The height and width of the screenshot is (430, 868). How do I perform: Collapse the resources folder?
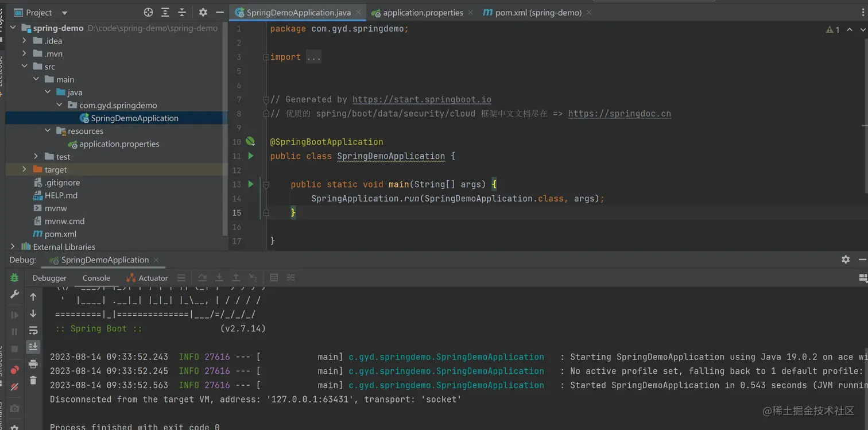(x=48, y=131)
